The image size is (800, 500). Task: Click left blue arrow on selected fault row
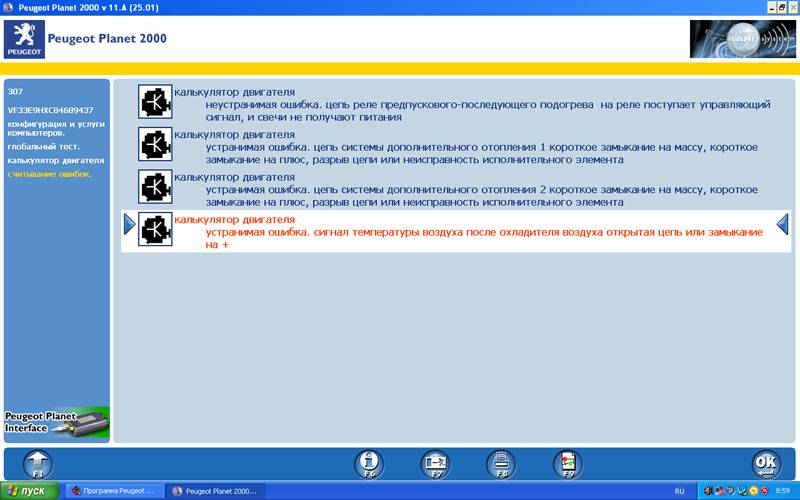coord(129,226)
